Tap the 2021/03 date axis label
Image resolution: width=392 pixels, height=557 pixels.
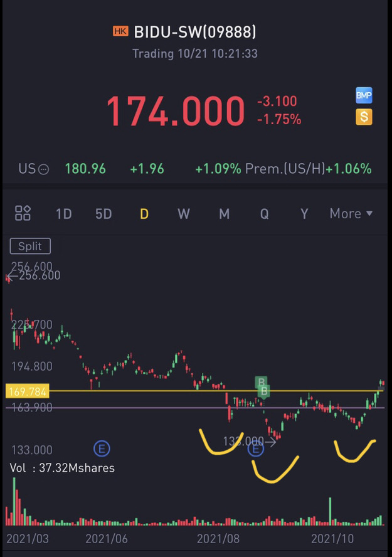tap(28, 539)
